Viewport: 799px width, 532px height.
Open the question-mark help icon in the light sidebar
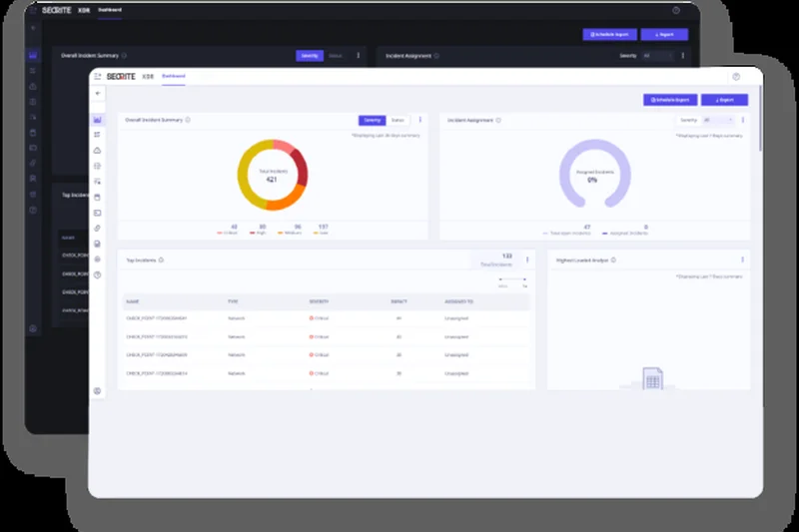tap(97, 274)
